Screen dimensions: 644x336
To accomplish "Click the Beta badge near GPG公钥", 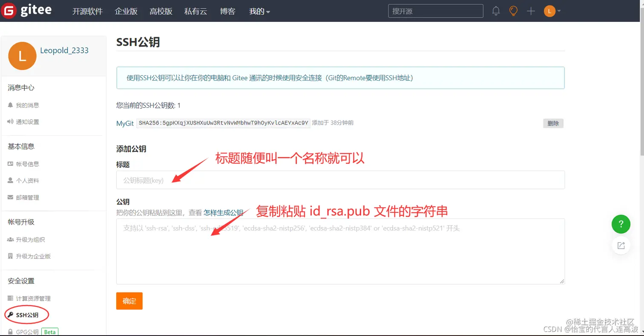I will tap(50, 332).
